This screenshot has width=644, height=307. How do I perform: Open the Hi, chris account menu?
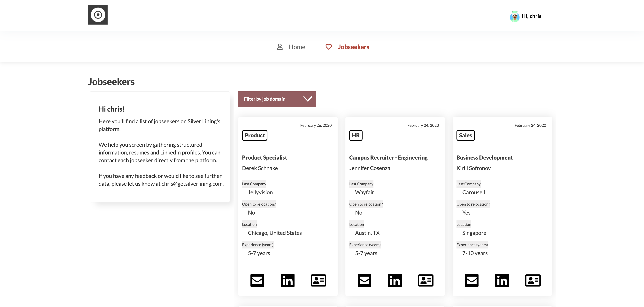(531, 16)
